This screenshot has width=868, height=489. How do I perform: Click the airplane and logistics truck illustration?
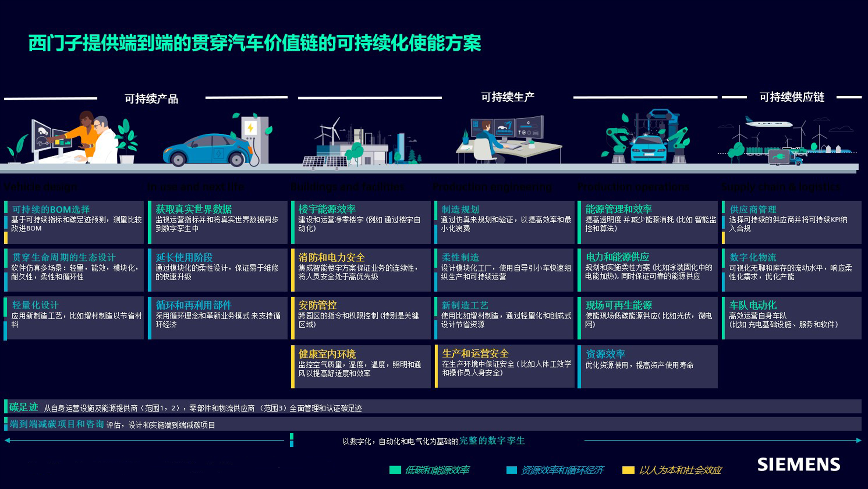(788, 141)
